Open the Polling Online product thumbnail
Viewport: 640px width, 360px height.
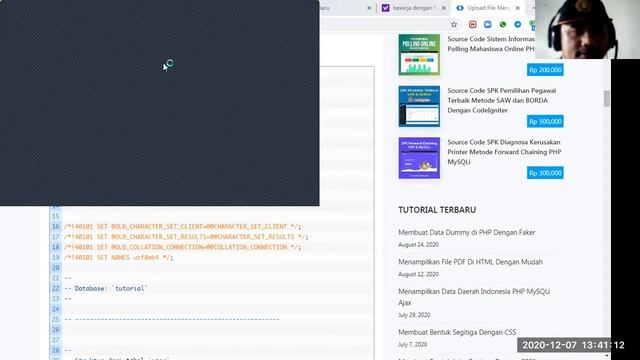coord(419,55)
